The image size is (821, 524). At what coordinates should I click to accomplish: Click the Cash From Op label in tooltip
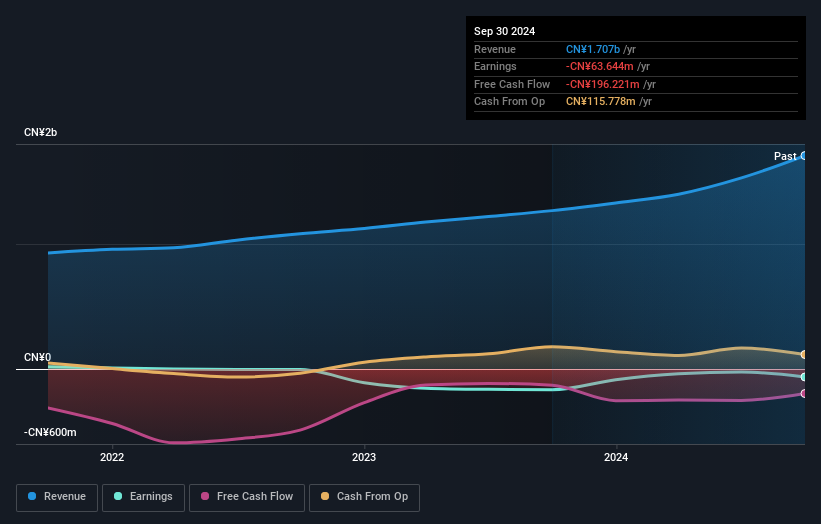tap(509, 102)
